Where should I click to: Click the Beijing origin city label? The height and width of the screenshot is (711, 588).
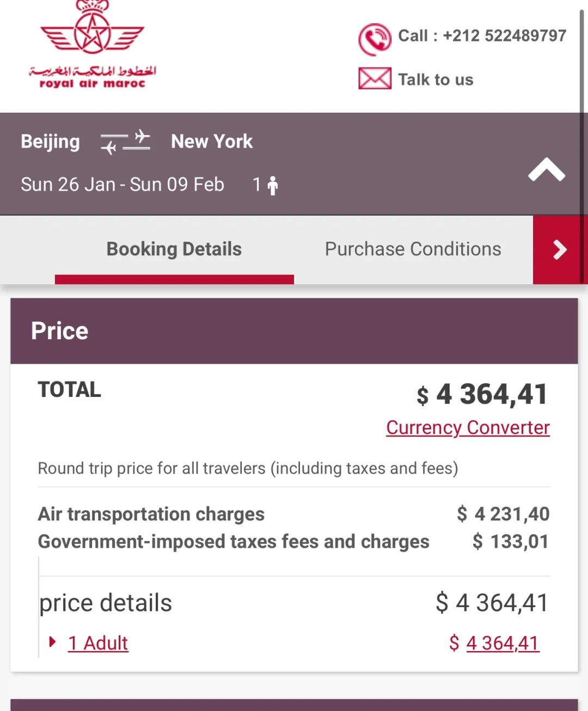[x=50, y=142]
